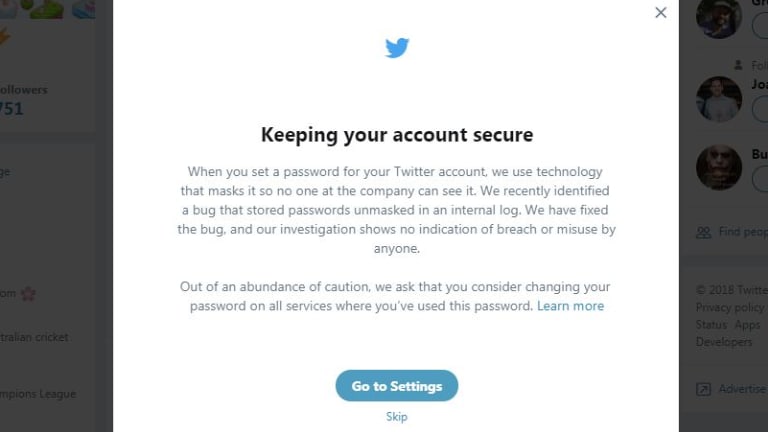Open the Apps footer link
768x432 pixels.
point(747,325)
